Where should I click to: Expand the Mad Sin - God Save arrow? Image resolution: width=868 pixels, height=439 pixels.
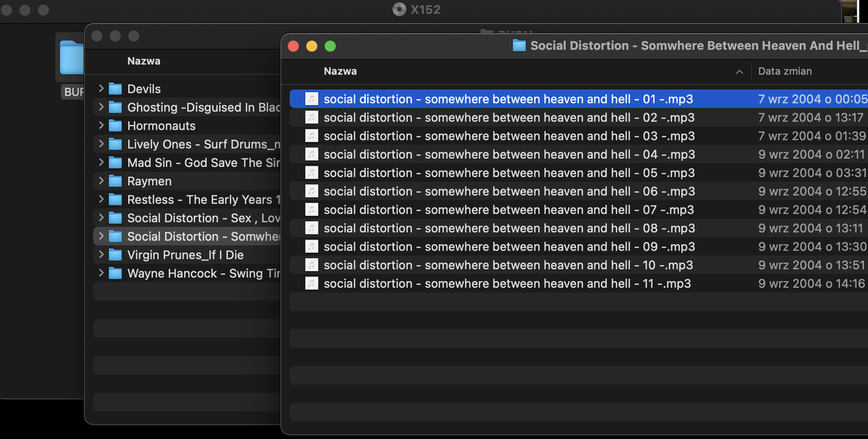[x=101, y=162]
